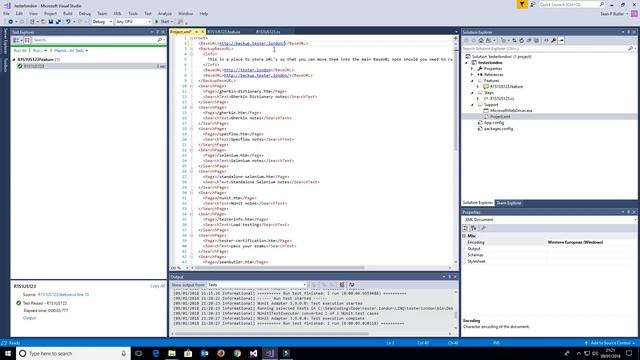Open the test Source link R1S1US123.feature.cs
Screen dimensions: 640x360
(63, 295)
